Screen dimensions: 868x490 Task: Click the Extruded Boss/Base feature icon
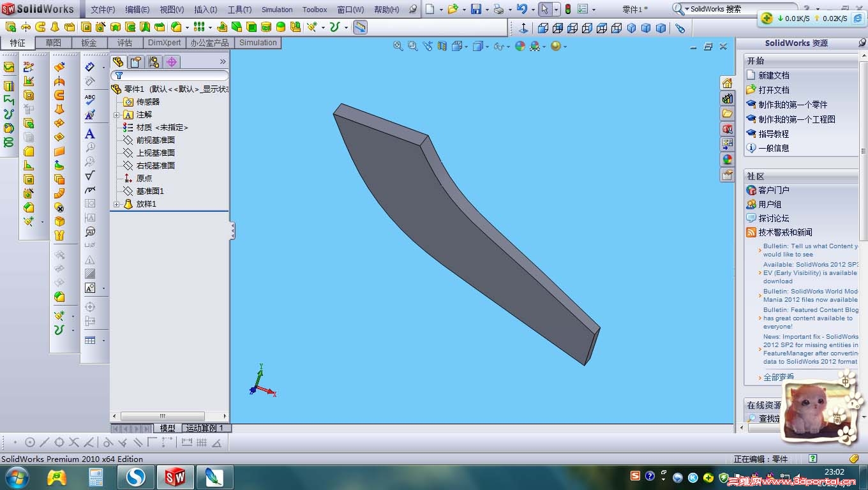pos(11,27)
